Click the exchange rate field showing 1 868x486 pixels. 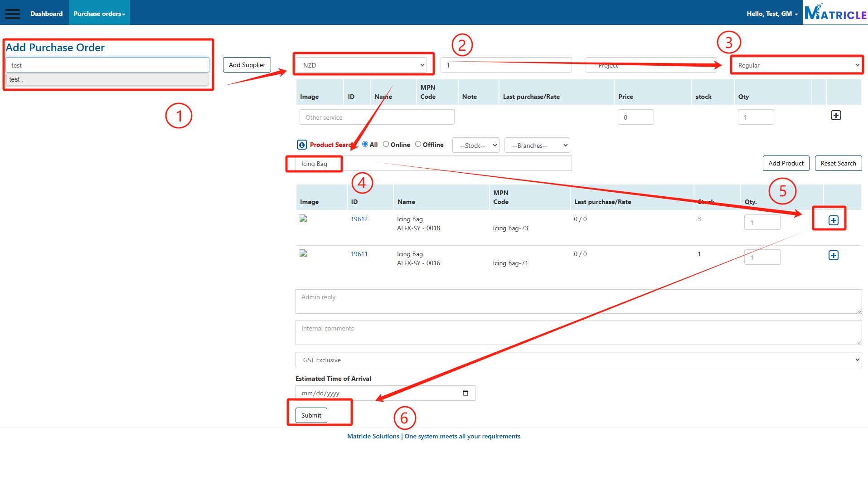pos(506,65)
